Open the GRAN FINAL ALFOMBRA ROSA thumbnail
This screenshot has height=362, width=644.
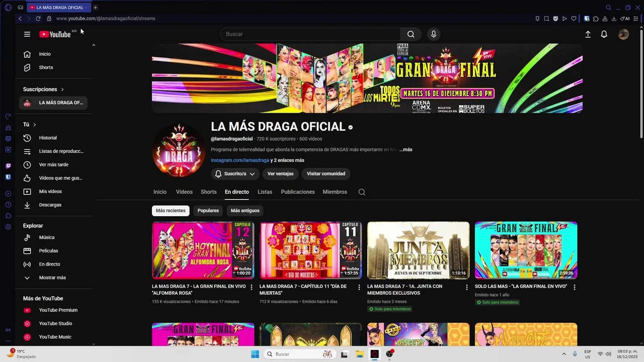[203, 250]
